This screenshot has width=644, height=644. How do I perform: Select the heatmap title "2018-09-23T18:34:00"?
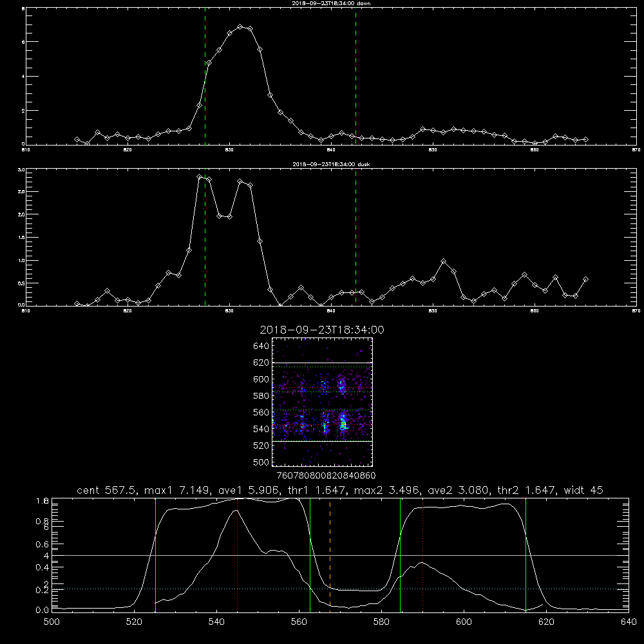click(322, 330)
